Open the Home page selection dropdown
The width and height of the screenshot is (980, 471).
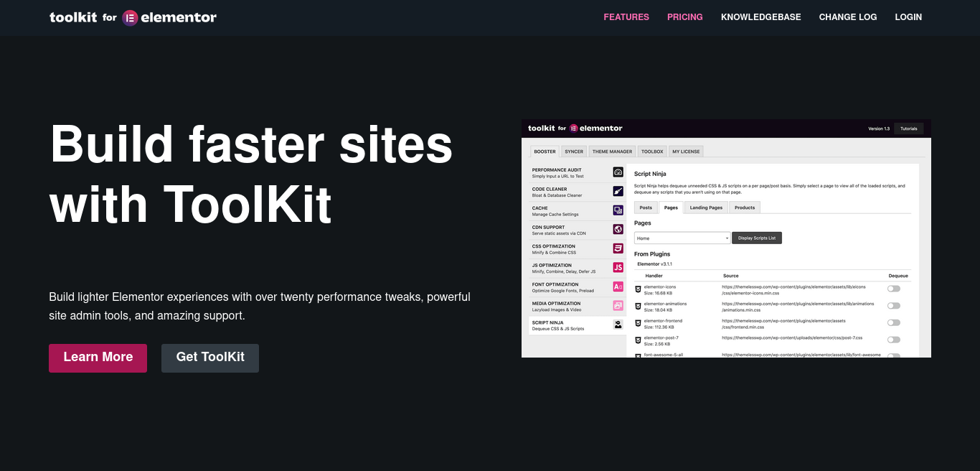[x=682, y=238]
